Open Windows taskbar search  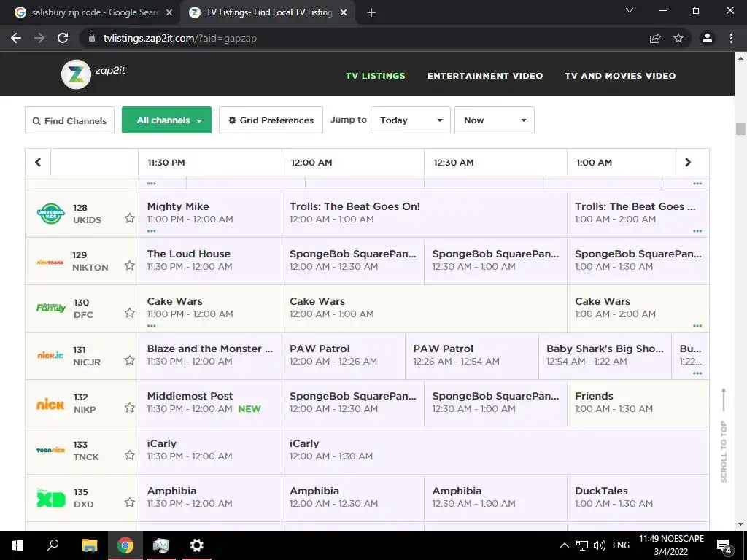(53, 545)
